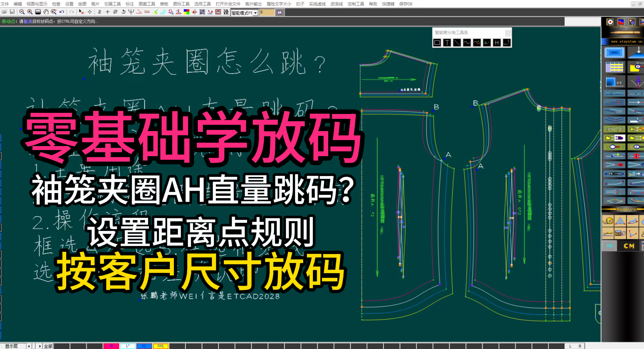Screen dimensions: 644x349
Task: Select the zoom in magnifier tool
Action: pos(30,12)
